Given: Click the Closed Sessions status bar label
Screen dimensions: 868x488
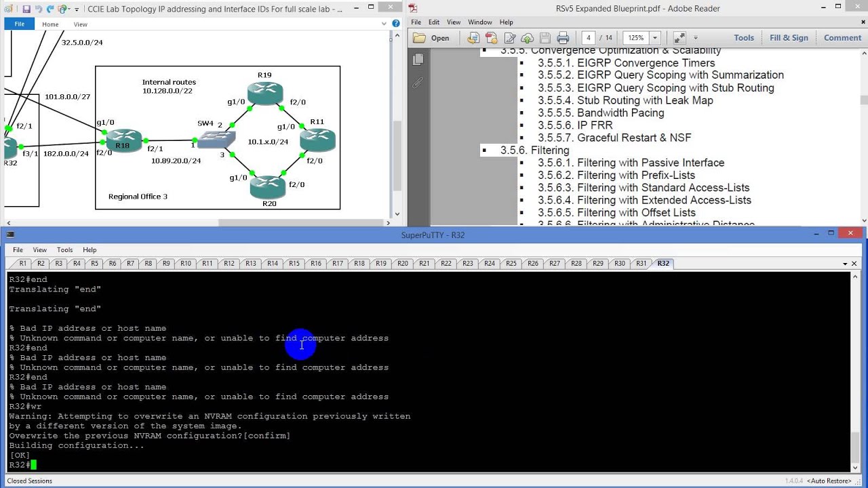Looking at the screenshot, I should (x=29, y=481).
